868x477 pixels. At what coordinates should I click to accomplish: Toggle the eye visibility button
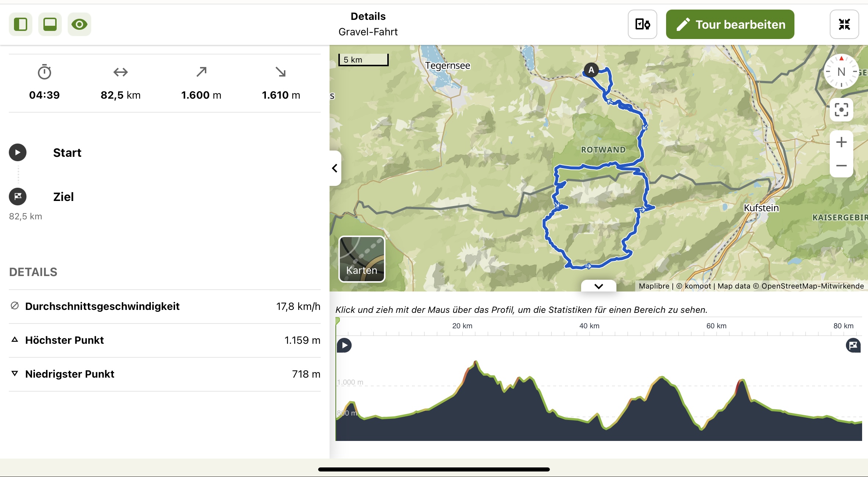click(x=79, y=24)
